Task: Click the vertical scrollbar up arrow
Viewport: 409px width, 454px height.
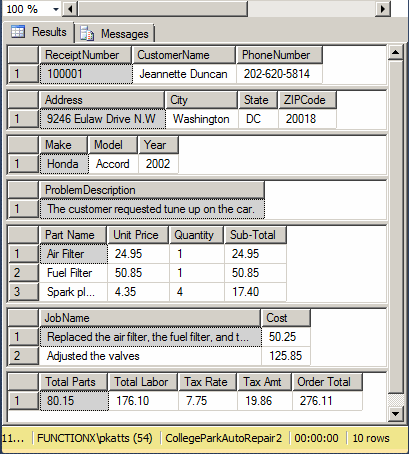Action: 396,53
